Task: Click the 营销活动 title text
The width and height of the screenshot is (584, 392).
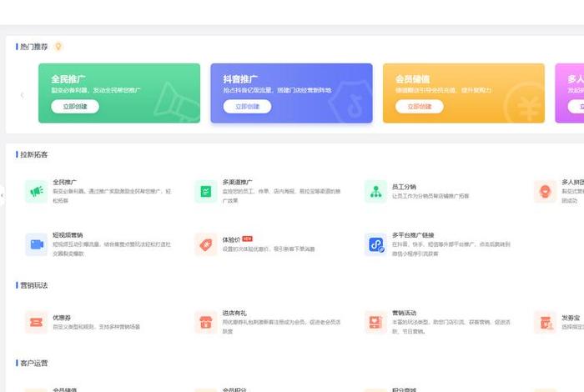Action: 404,313
